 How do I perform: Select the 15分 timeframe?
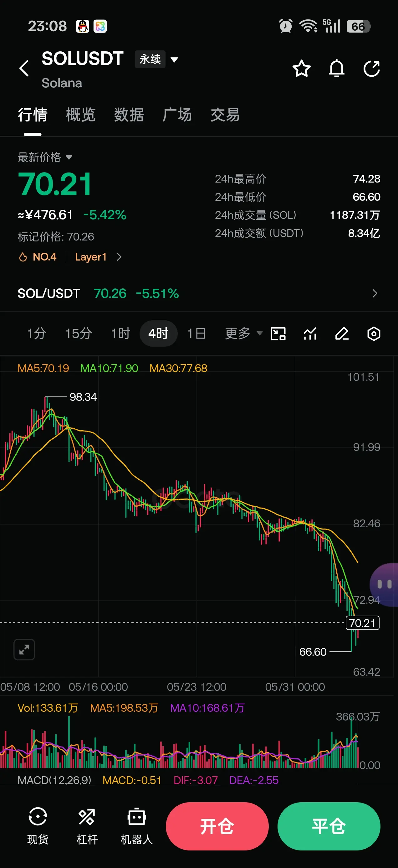tap(79, 333)
